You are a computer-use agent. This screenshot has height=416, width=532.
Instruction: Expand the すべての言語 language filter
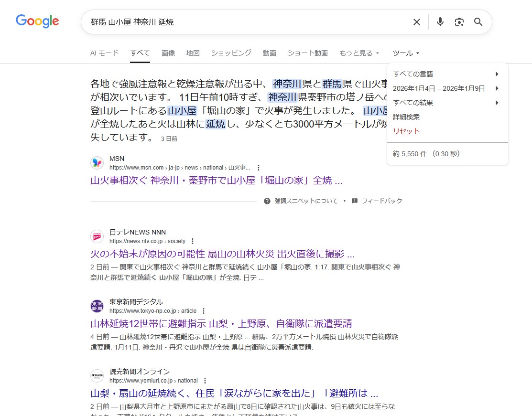point(446,74)
